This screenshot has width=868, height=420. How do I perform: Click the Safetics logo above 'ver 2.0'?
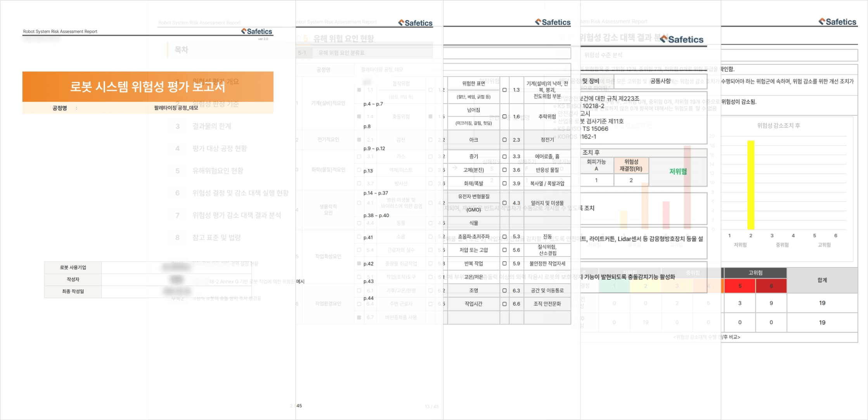tap(256, 31)
